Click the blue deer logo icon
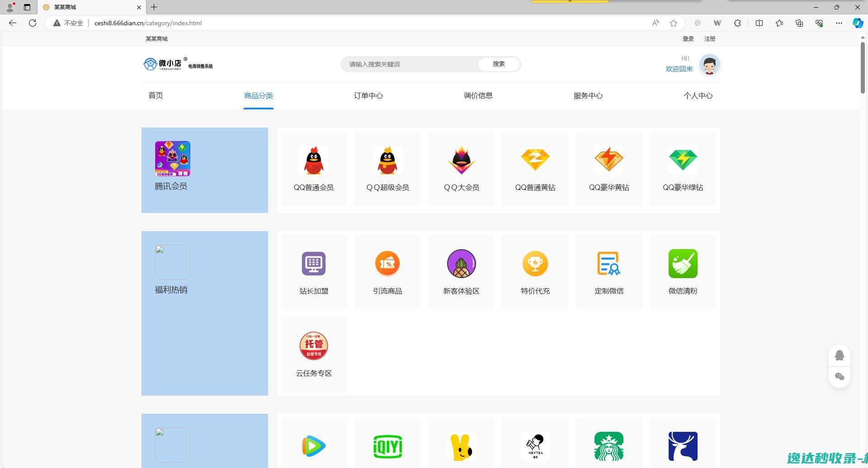Screen dimensions: 868x468 click(683, 446)
